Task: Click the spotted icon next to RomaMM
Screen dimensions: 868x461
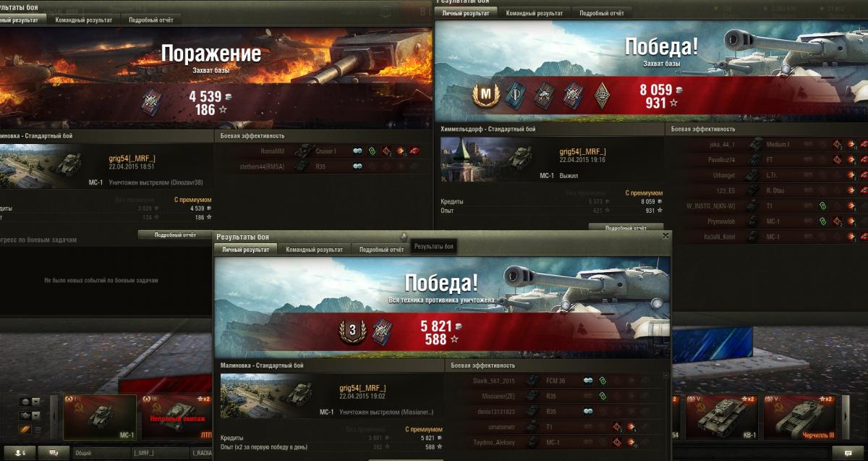Action: [x=357, y=151]
